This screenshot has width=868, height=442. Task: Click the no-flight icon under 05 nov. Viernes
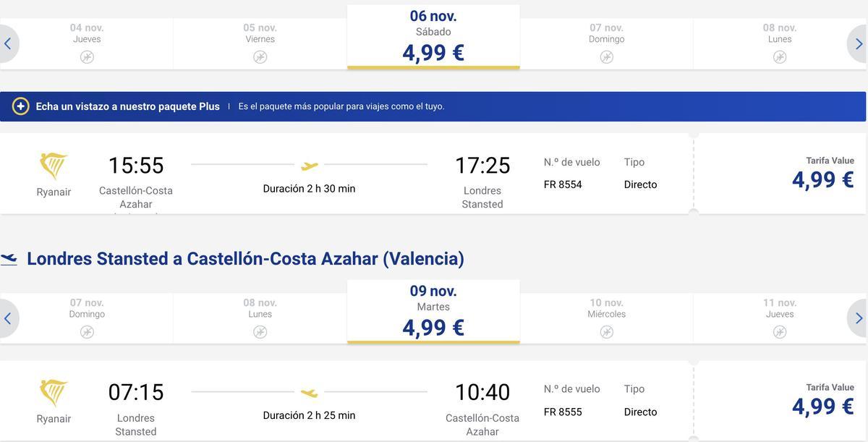click(260, 57)
